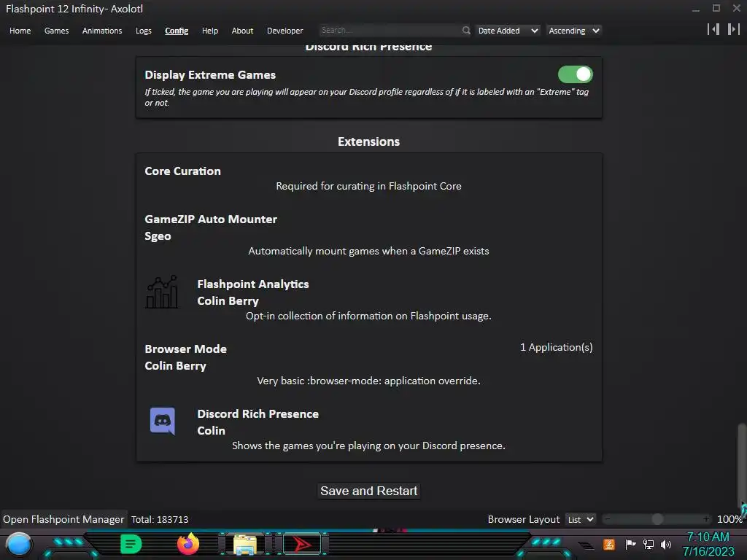Click the Save and Restart button
This screenshot has height=560, width=747.
pos(368,491)
